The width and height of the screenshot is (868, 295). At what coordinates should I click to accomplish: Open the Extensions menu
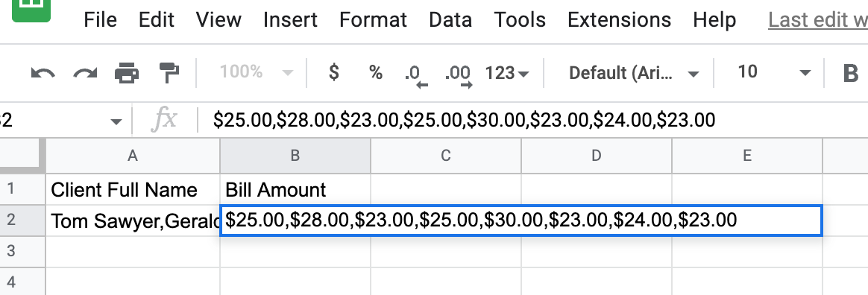coord(620,20)
